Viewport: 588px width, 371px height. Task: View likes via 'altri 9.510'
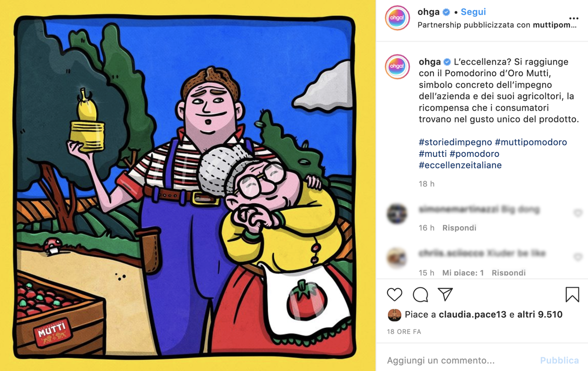[540, 314]
